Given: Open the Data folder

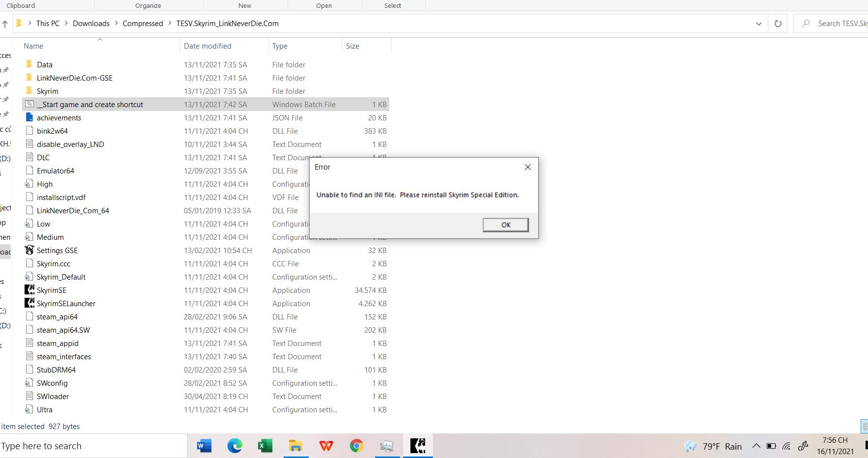Looking at the screenshot, I should point(44,65).
